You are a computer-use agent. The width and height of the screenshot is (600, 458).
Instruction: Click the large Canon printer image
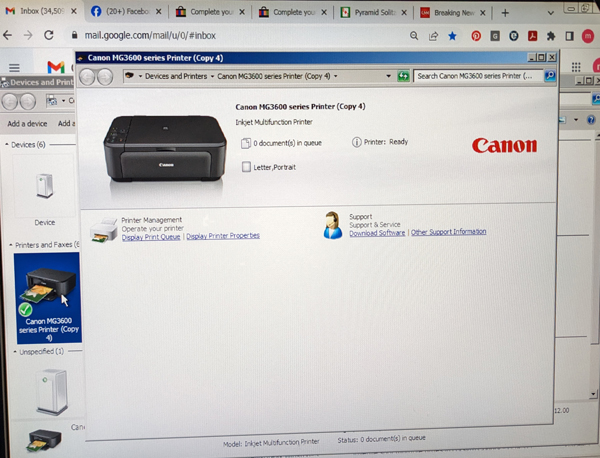click(x=165, y=148)
